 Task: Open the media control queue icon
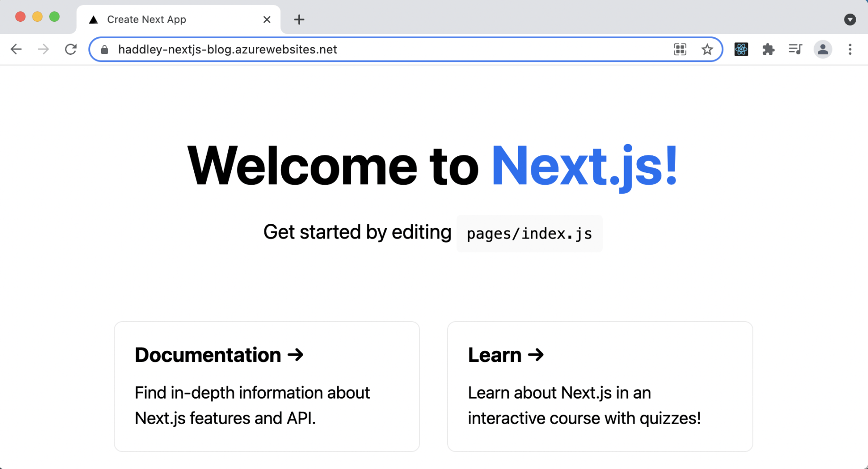(x=795, y=49)
